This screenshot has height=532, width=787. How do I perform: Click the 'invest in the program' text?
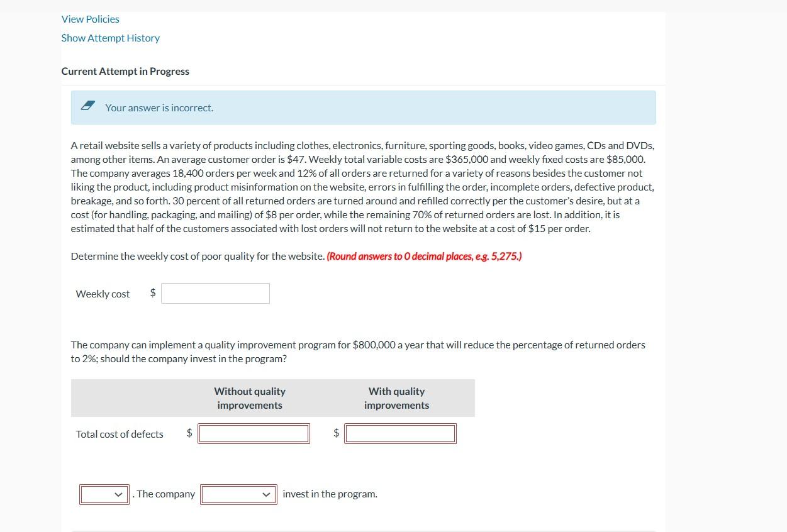pos(330,494)
